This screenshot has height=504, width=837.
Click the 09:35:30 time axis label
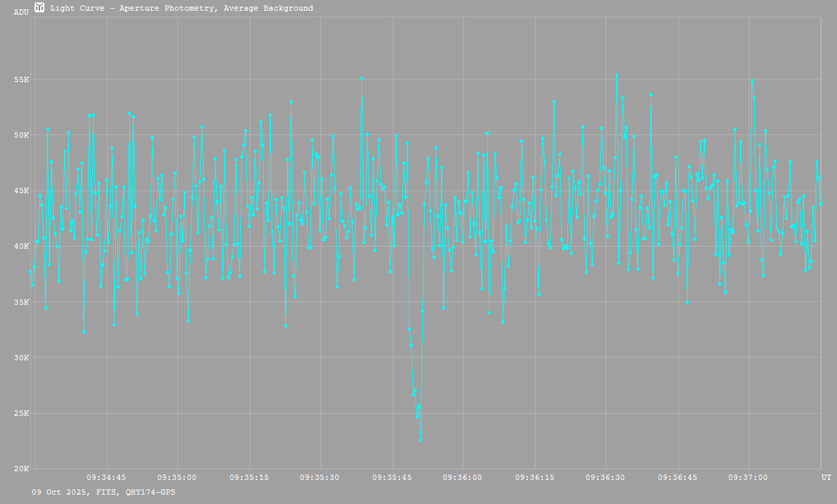point(320,477)
